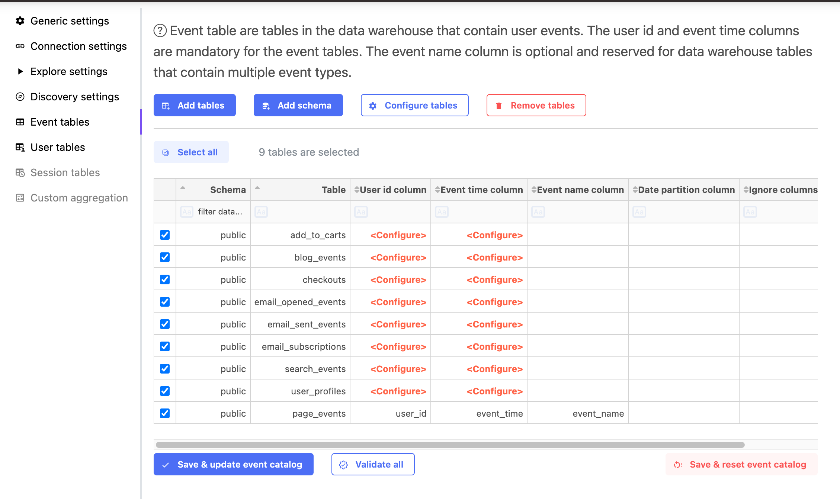Click the Session tables sidebar icon

(x=20, y=172)
